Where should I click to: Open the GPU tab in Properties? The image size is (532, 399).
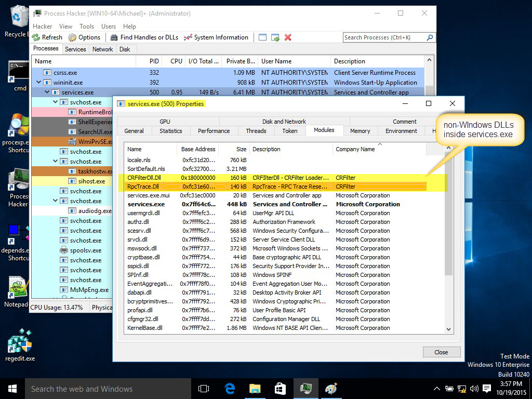[165, 122]
